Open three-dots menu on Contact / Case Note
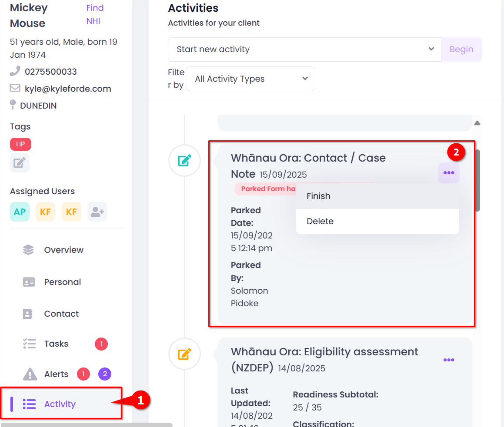504x427 pixels. point(449,173)
